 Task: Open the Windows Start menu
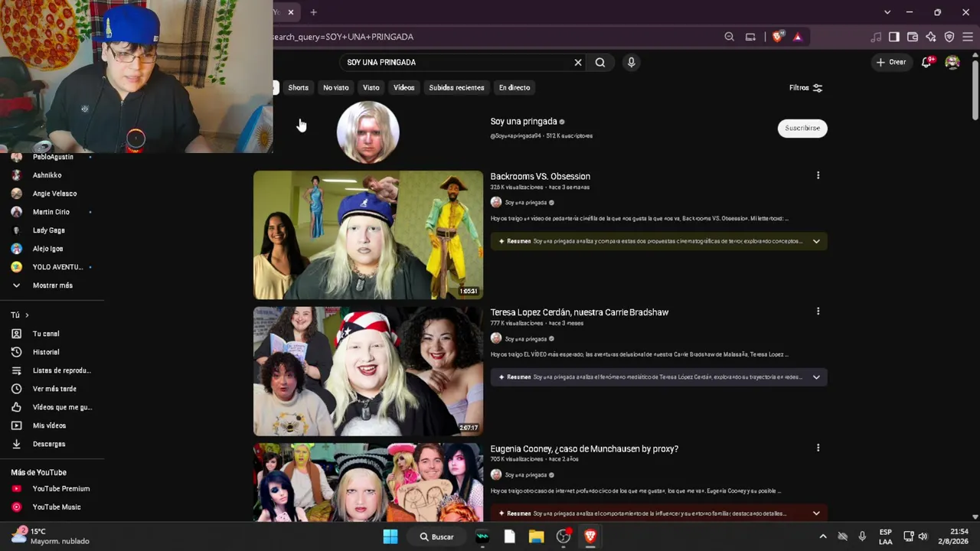coord(390,536)
